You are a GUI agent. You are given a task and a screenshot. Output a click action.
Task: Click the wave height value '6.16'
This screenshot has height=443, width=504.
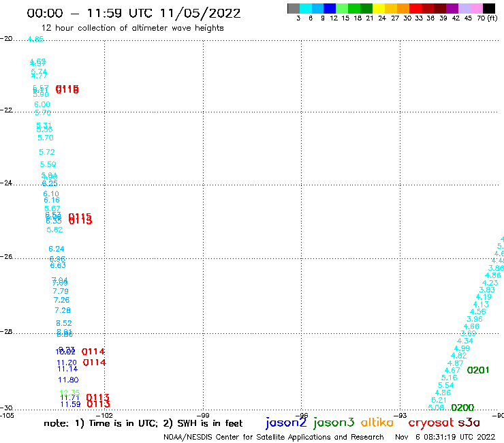pos(52,200)
